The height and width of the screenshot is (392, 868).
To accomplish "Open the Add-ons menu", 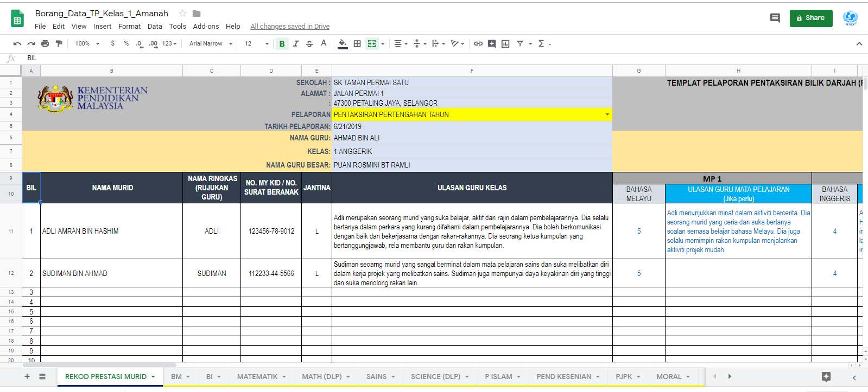I will click(206, 26).
